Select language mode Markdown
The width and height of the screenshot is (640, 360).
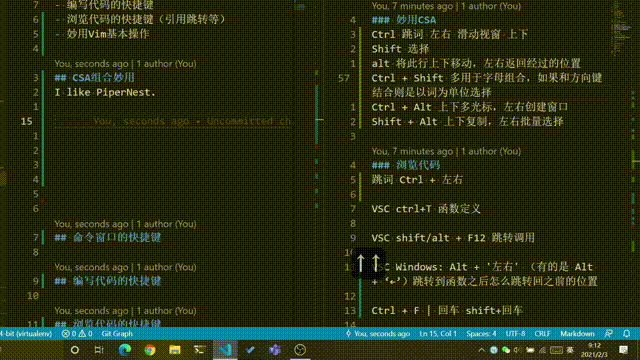click(x=577, y=333)
